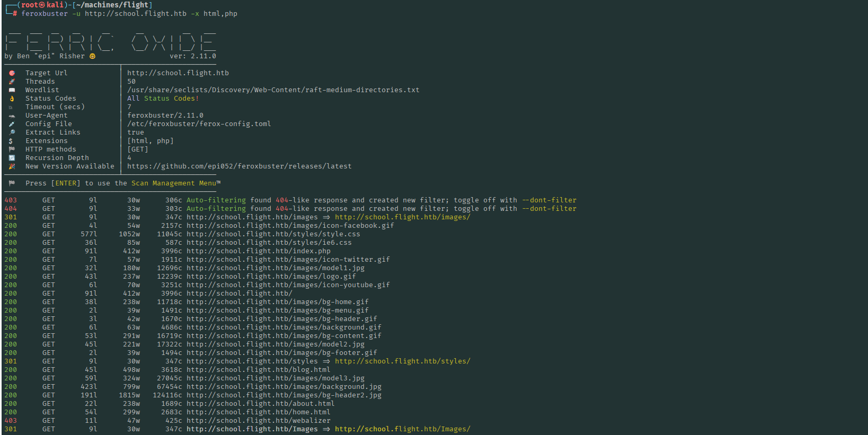
Task: Open the blog.html result URL
Action: 258,370
